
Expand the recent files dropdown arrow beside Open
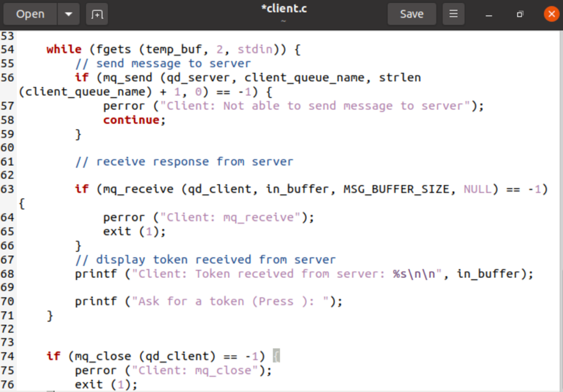(69, 14)
